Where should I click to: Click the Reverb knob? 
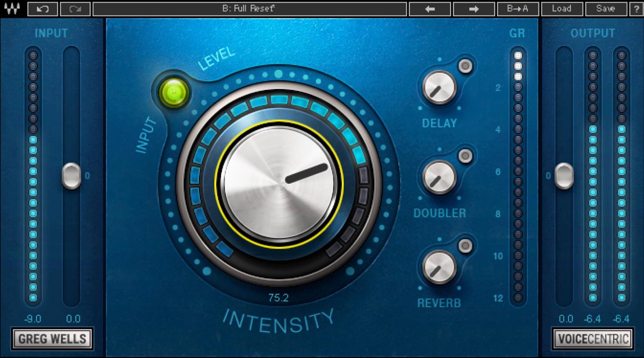point(439,268)
